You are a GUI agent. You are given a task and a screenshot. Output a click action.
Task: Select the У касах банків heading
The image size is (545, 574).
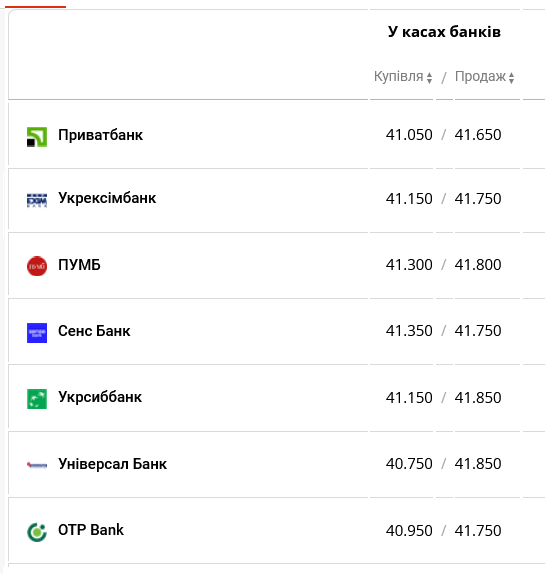click(444, 32)
